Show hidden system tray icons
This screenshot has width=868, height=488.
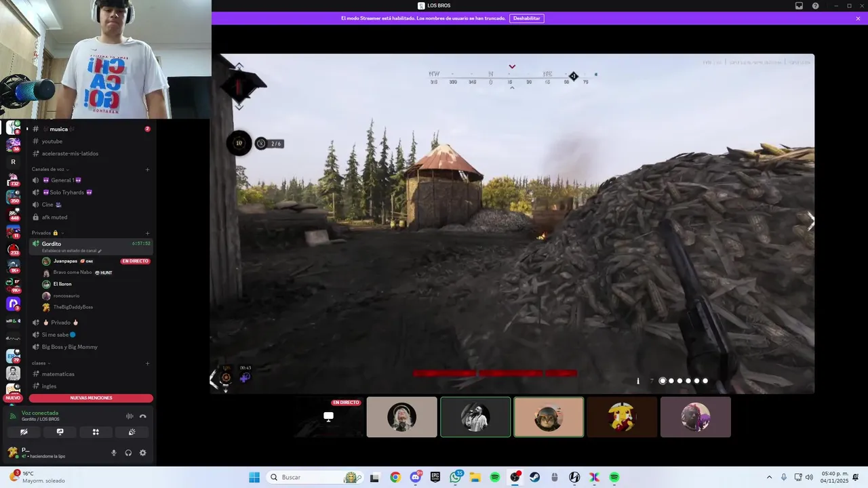pyautogui.click(x=769, y=477)
